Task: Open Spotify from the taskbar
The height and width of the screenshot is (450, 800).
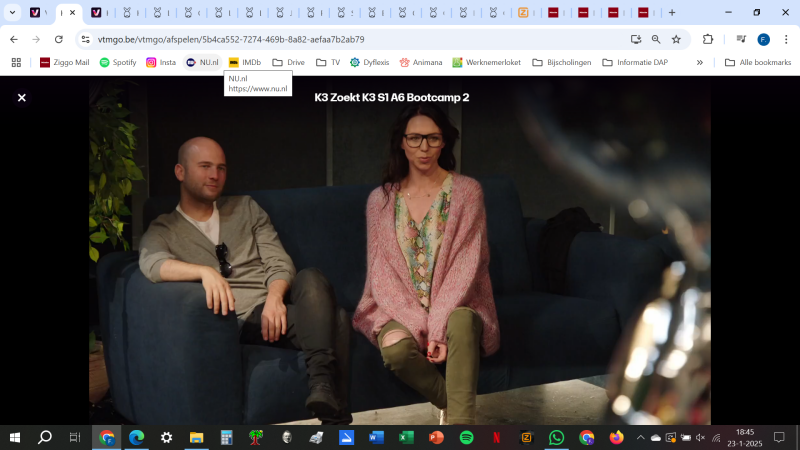Action: point(466,437)
